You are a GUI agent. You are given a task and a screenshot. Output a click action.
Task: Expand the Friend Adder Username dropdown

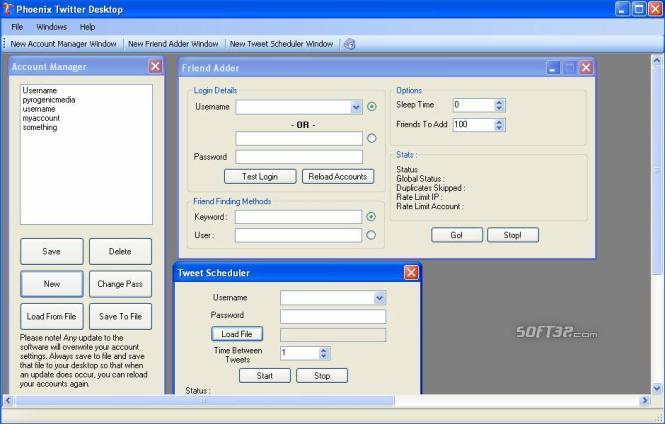(356, 107)
